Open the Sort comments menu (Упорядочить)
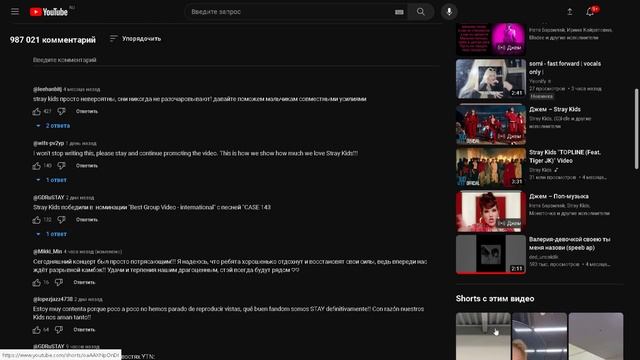 [136, 39]
